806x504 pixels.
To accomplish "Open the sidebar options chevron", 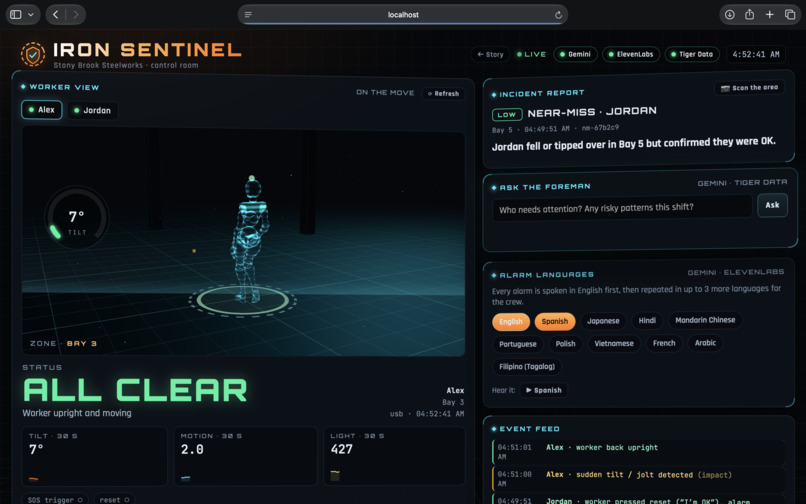I will pyautogui.click(x=31, y=14).
